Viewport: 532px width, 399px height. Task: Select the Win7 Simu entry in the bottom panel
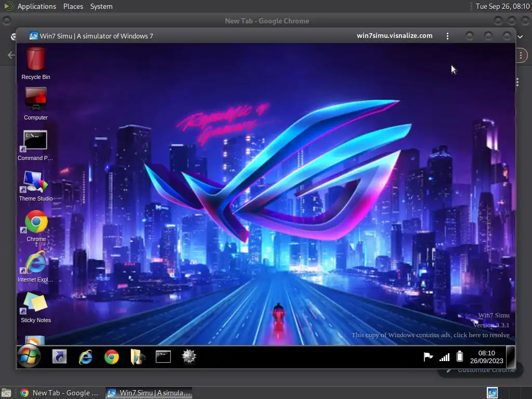pos(149,393)
